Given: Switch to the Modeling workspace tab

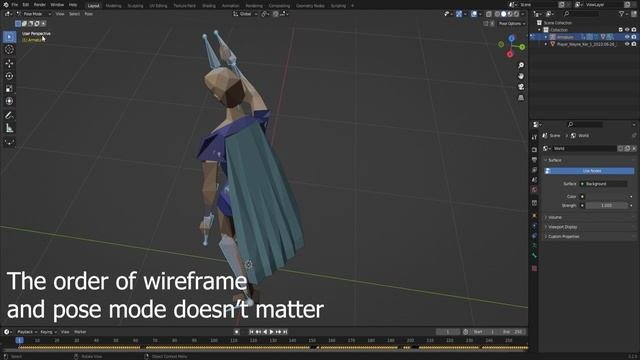Looking at the screenshot, I should click(113, 6).
